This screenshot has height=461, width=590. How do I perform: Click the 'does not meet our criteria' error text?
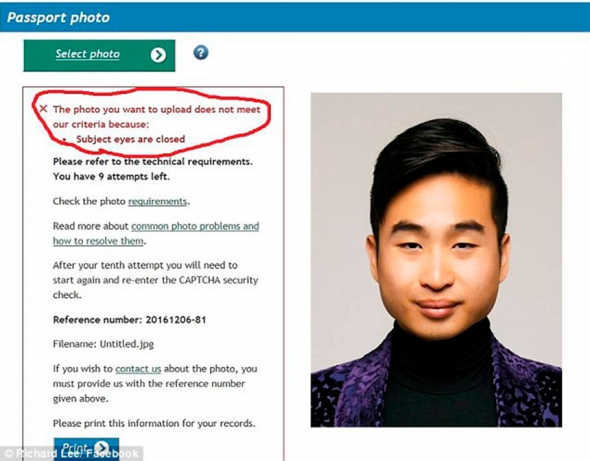(x=157, y=117)
